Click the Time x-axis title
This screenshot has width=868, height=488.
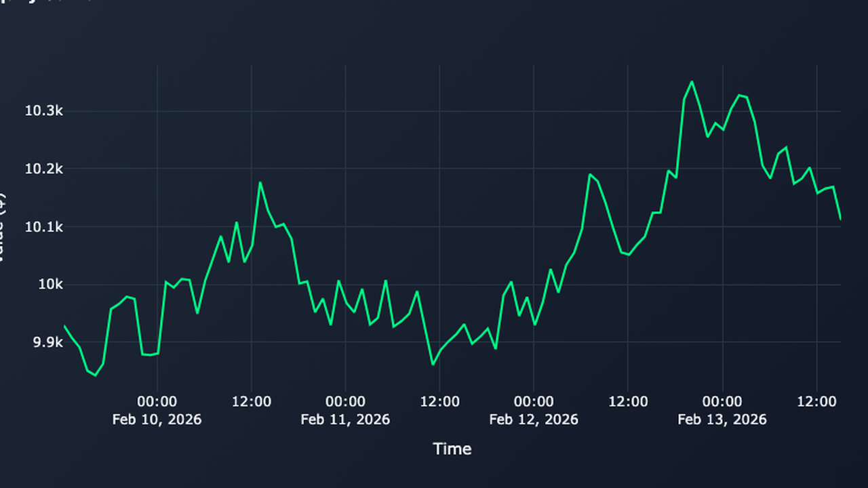pos(452,449)
